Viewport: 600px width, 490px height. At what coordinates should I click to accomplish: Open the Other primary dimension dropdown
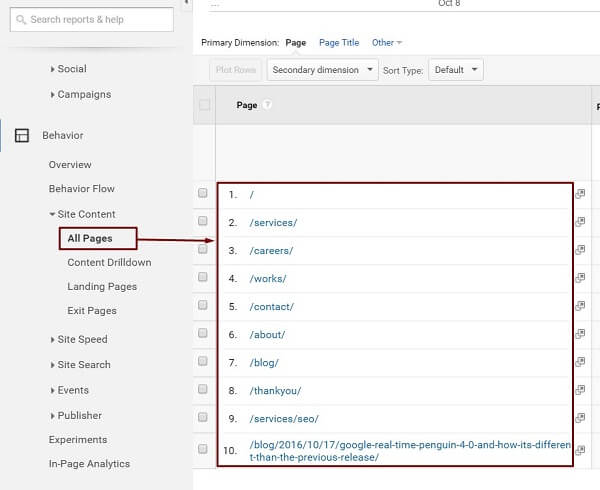386,42
